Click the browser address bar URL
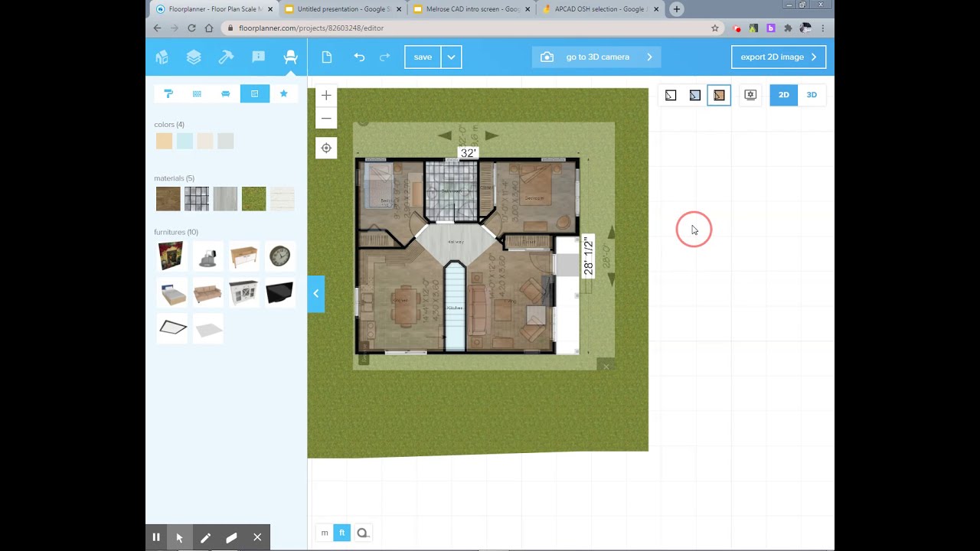 click(x=311, y=28)
